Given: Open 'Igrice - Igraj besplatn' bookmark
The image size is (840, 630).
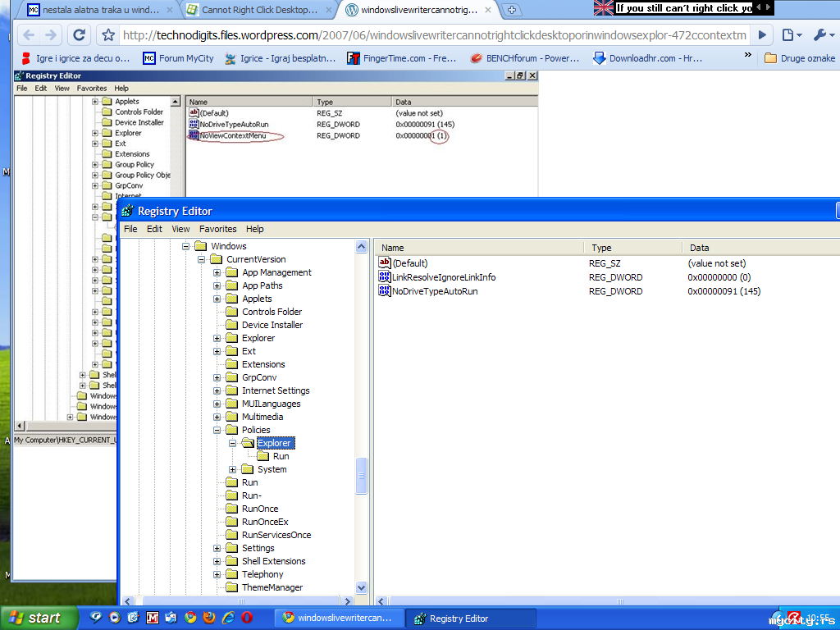Looking at the screenshot, I should pyautogui.click(x=281, y=58).
